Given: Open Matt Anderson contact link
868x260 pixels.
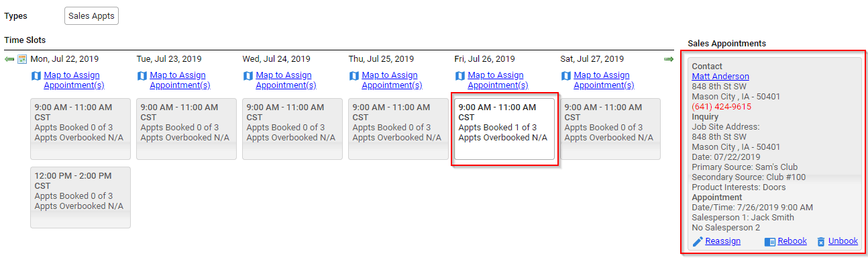Looking at the screenshot, I should pos(720,77).
